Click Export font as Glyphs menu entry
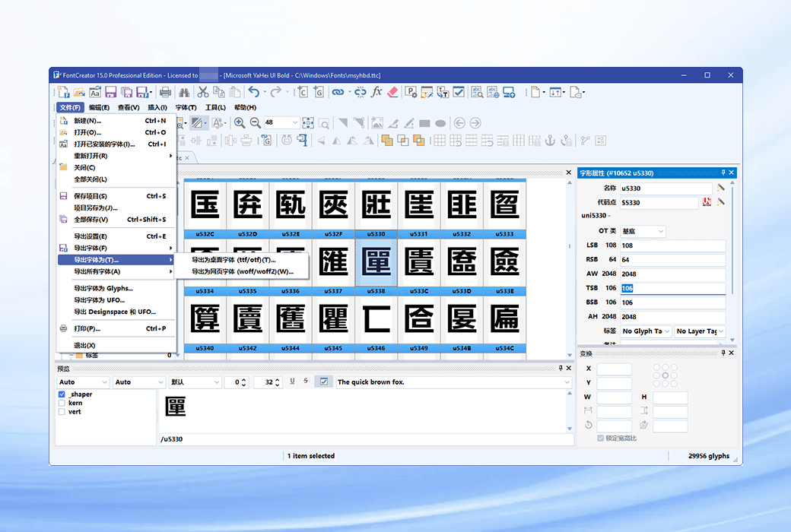Screen dimensions: 791x532 (103, 288)
